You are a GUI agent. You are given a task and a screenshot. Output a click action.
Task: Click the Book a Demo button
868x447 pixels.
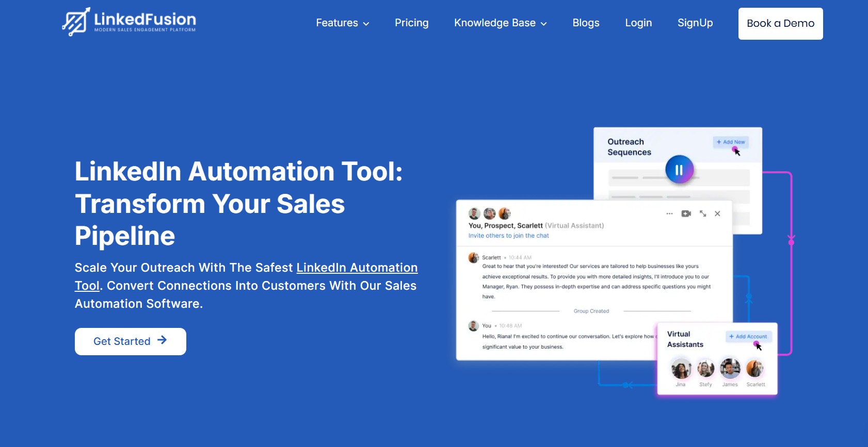coord(780,24)
